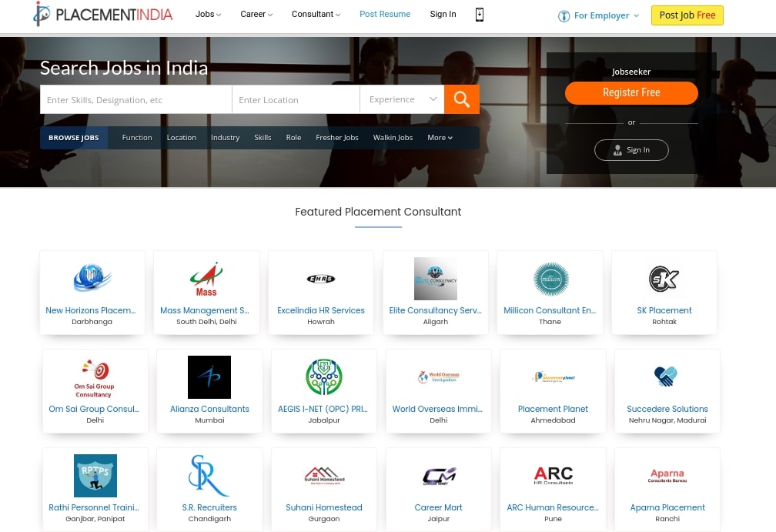Click the search magnifier icon
776x532 pixels.
coord(461,99)
